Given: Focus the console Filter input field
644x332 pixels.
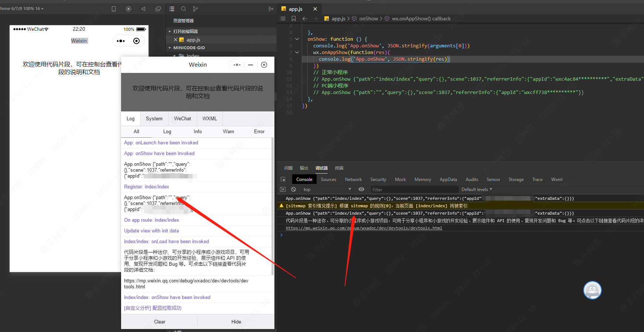Looking at the screenshot, I should (x=414, y=190).
